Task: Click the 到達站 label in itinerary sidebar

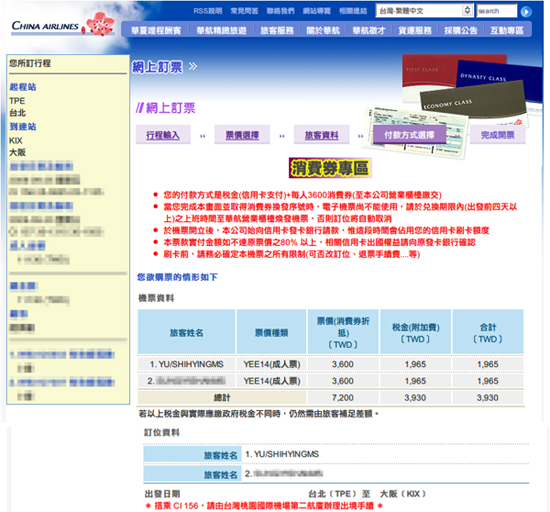Action: click(23, 126)
